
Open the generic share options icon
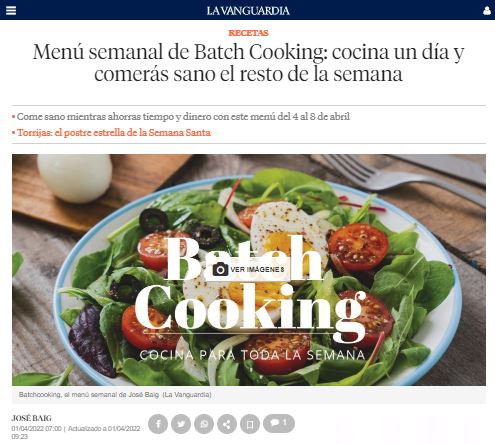227,424
